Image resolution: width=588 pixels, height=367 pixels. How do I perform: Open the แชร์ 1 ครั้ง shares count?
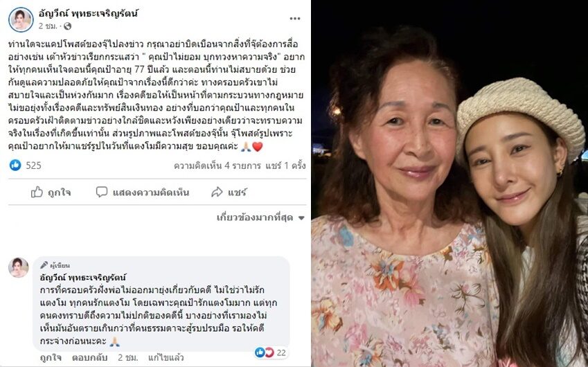[285, 165]
